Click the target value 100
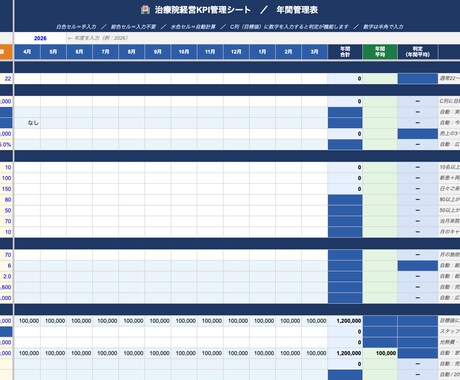 7,178
